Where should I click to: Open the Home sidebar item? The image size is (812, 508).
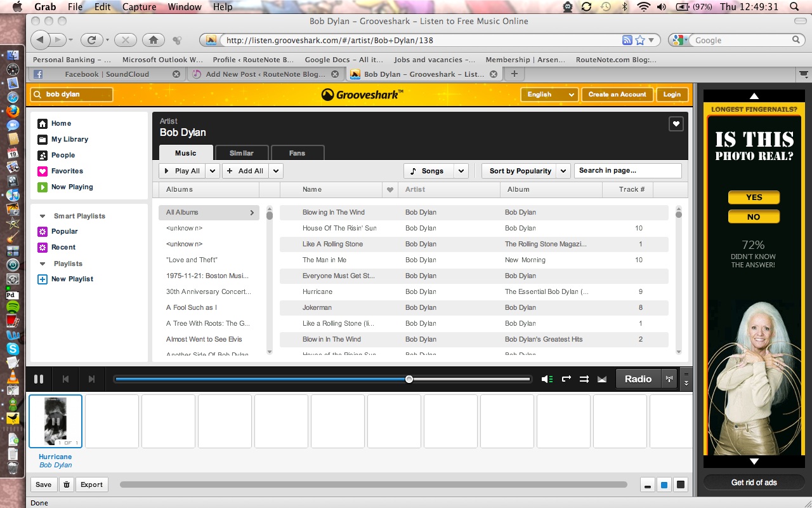click(x=61, y=123)
